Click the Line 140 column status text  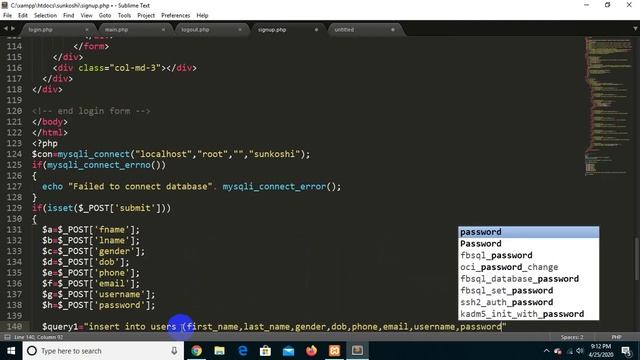(38, 337)
